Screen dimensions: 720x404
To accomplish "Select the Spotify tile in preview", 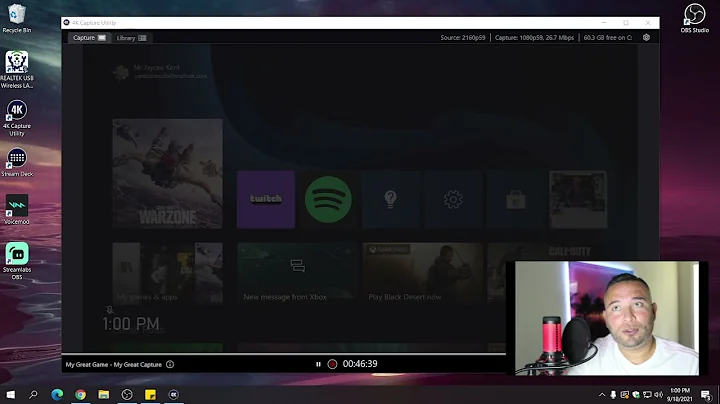I will pos(328,199).
